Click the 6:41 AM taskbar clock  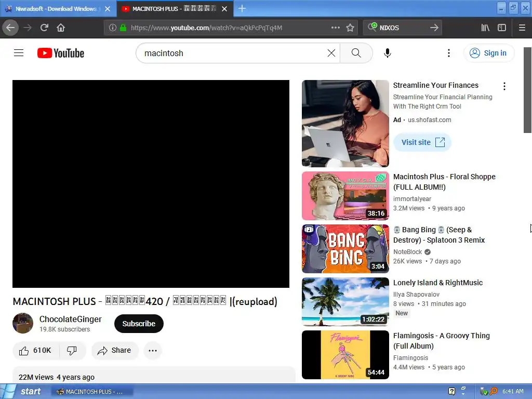click(513, 391)
